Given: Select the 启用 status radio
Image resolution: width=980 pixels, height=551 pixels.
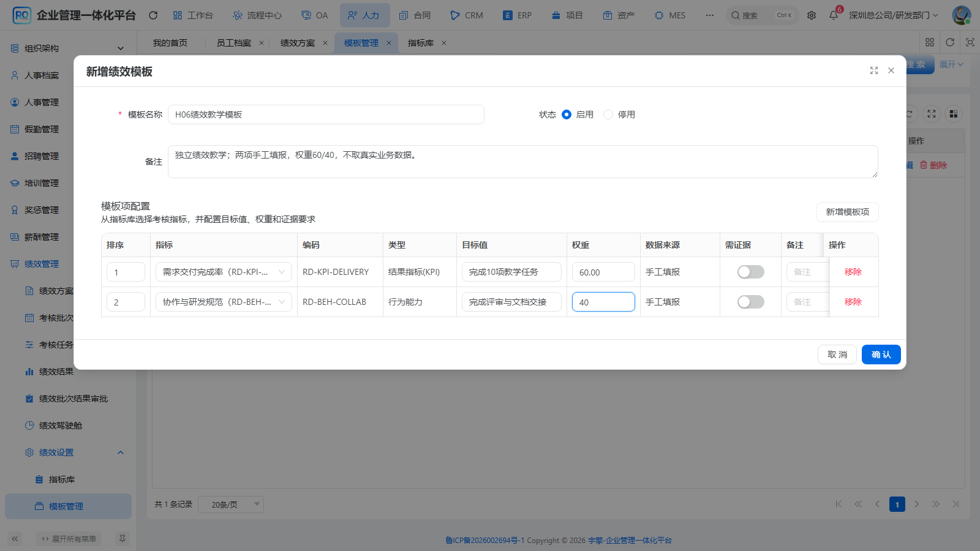Looking at the screenshot, I should pos(567,114).
